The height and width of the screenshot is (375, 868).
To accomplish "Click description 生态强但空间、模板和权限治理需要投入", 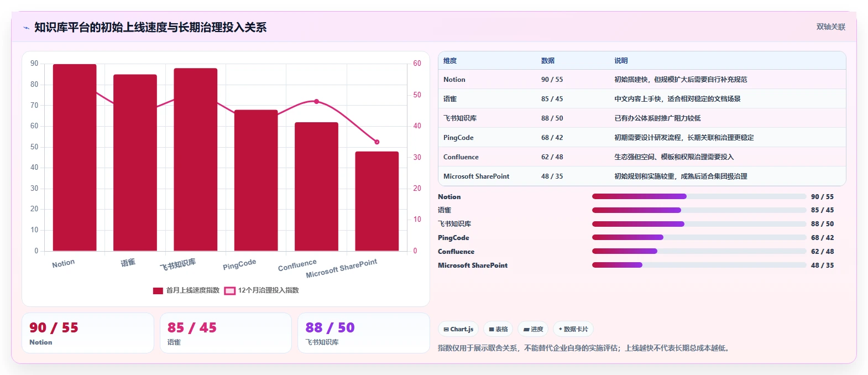I will [x=674, y=157].
